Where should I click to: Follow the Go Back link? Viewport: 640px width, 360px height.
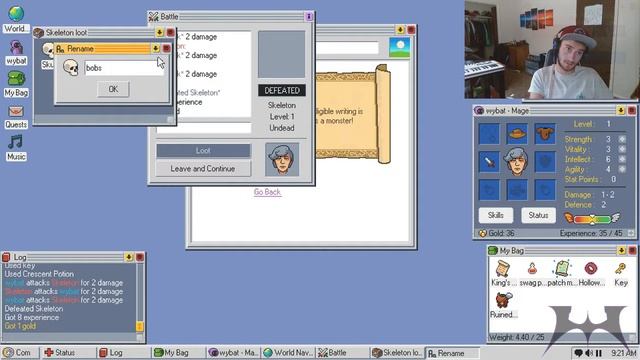tap(267, 192)
